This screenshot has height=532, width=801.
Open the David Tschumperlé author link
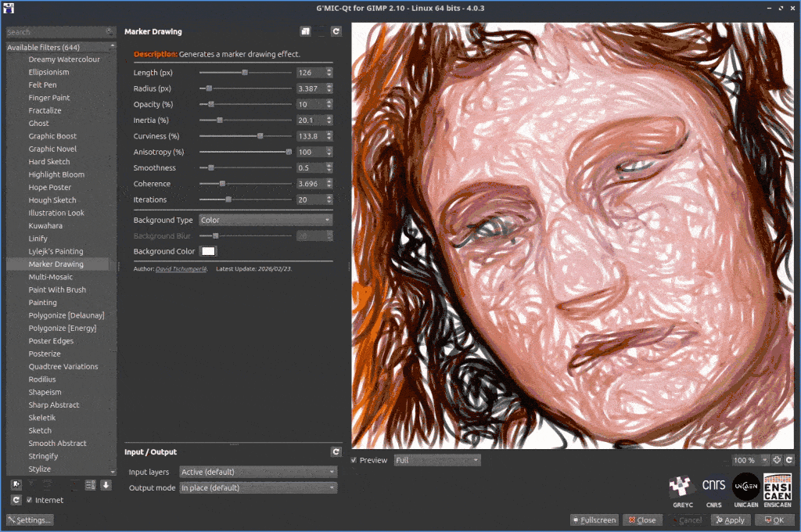pos(181,269)
